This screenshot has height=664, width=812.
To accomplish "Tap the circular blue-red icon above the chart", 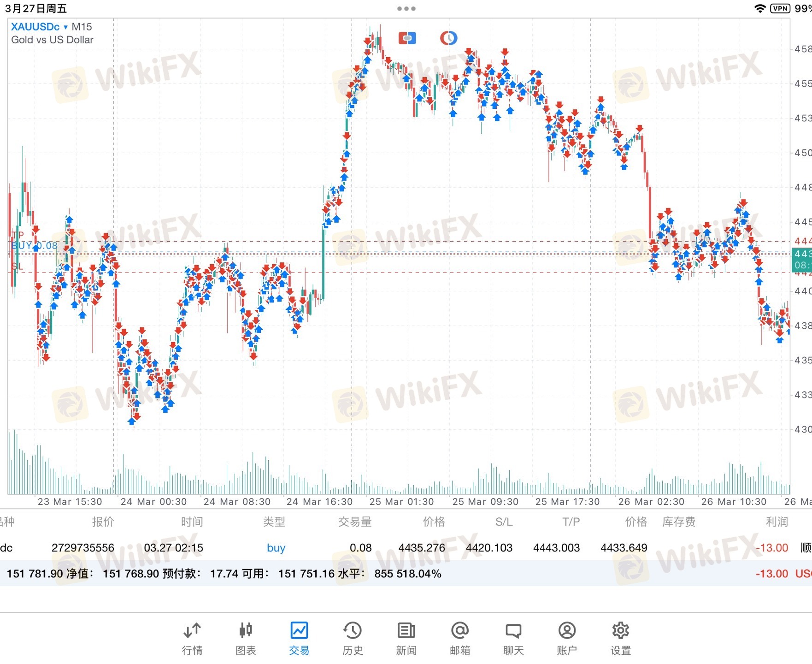I will [x=448, y=38].
